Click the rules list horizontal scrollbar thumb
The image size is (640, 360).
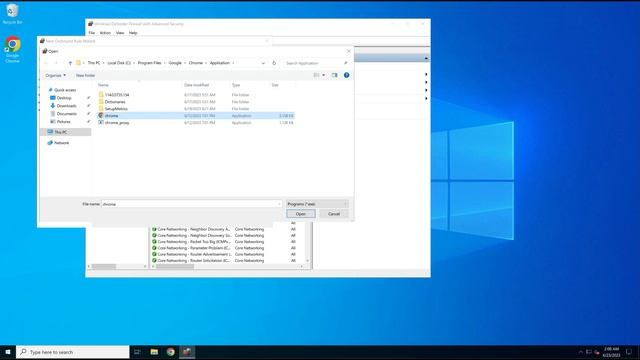tap(175, 267)
